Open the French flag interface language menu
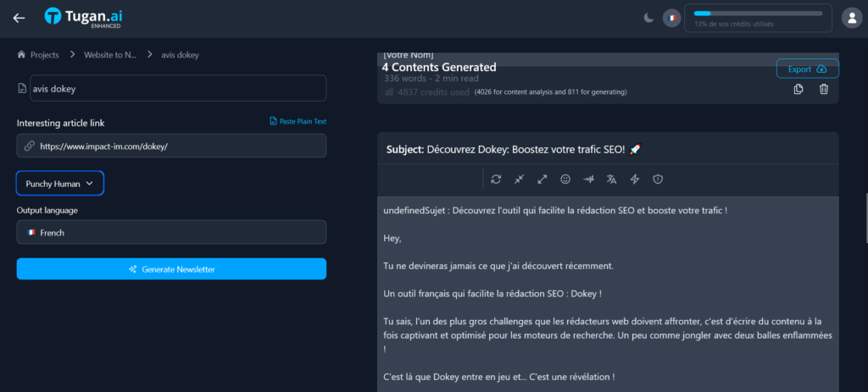The height and width of the screenshot is (392, 868). (672, 18)
